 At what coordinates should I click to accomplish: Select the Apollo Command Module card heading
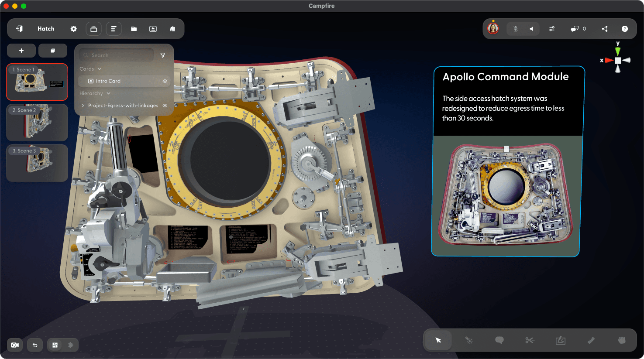[506, 77]
